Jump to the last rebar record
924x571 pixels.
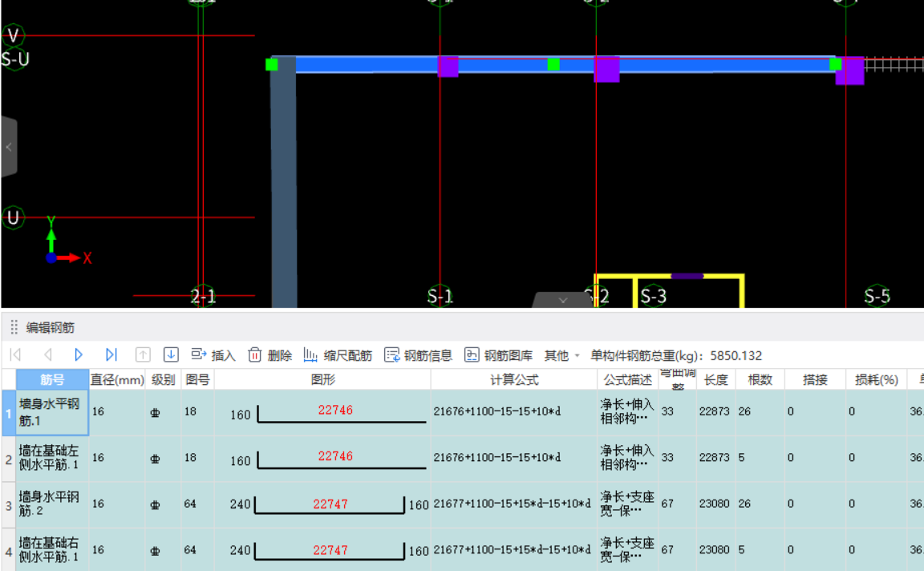click(x=111, y=354)
